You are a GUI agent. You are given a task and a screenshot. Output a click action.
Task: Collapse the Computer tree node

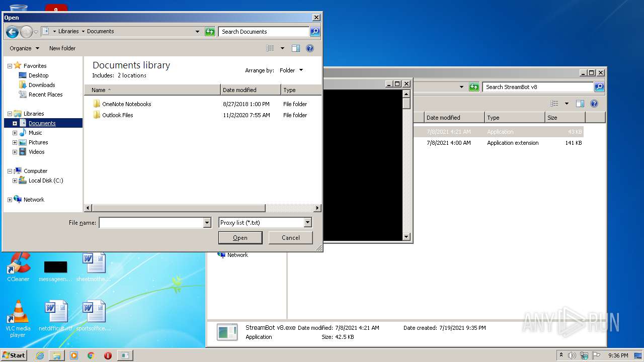tap(10, 171)
